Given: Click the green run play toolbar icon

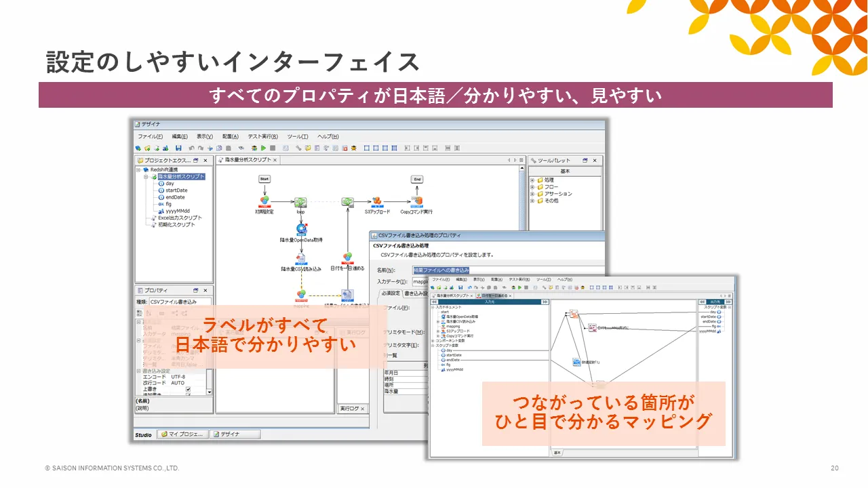Looking at the screenshot, I should 263,148.
